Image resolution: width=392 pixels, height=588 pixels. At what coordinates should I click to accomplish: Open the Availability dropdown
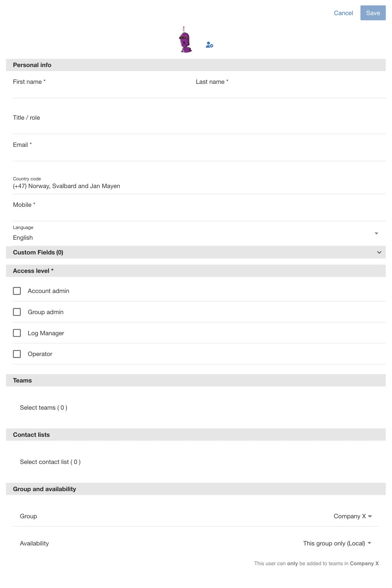(337, 543)
